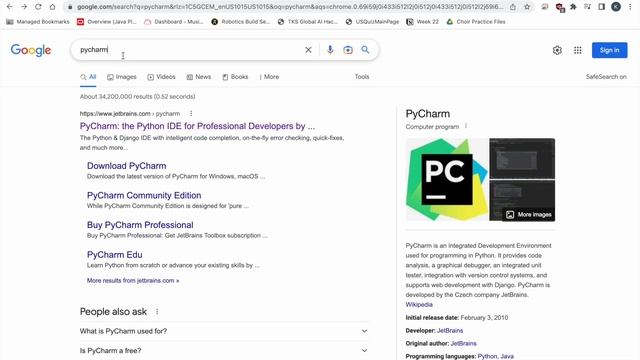The width and height of the screenshot is (640, 360).
Task: Open Buy PyCharm Professional link
Action: [140, 225]
